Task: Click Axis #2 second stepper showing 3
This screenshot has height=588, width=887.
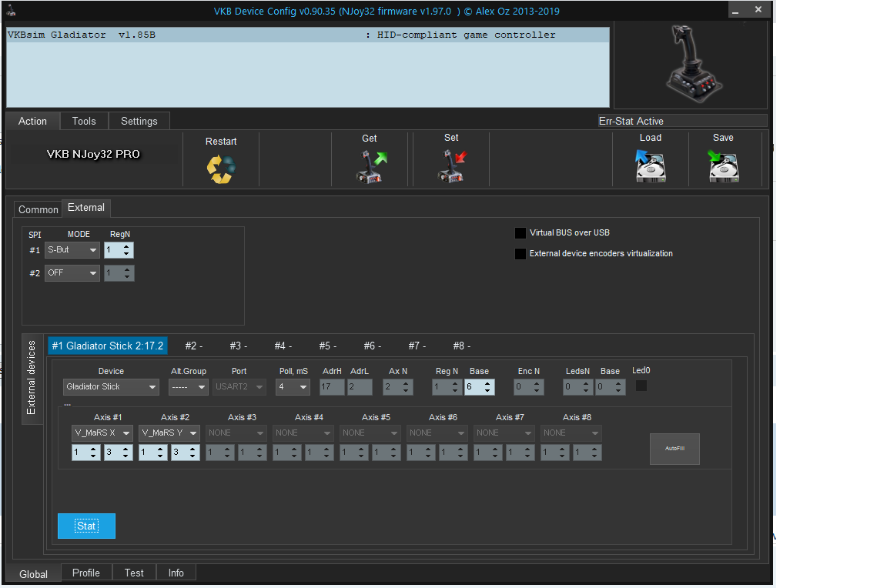Action: point(186,453)
